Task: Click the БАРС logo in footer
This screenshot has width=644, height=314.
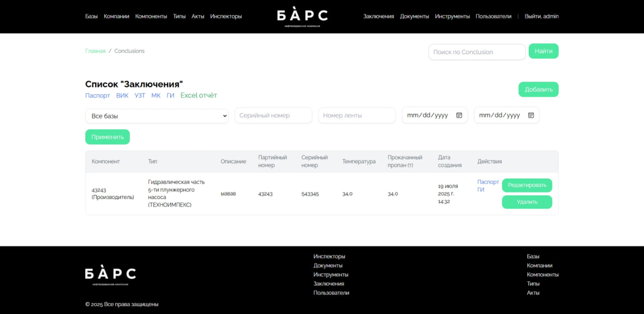Action: pyautogui.click(x=110, y=275)
